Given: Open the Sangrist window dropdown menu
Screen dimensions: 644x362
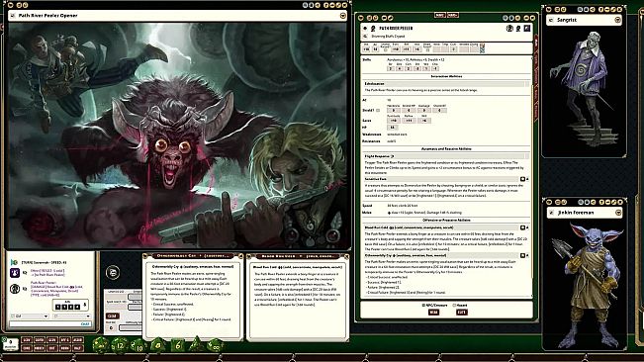Looking at the screenshot, I should coord(617,20).
